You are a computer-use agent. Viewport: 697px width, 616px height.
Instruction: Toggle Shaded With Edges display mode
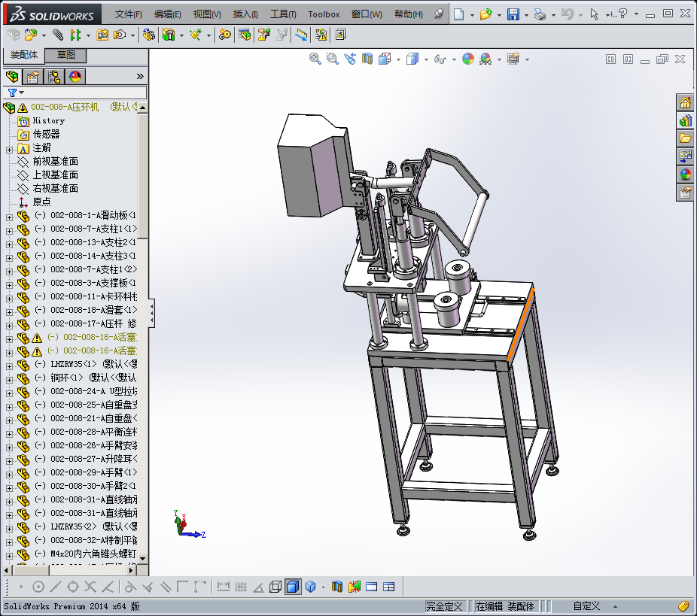[x=292, y=587]
